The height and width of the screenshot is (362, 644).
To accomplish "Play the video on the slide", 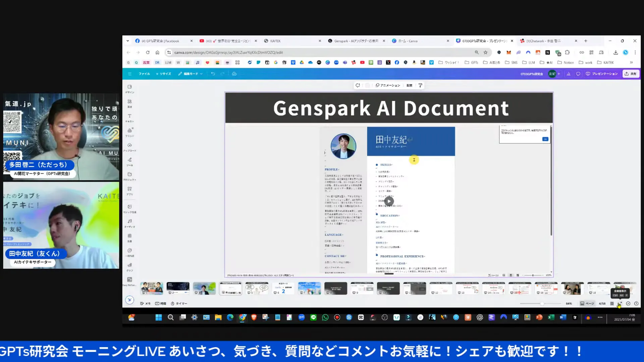I will pos(389,201).
